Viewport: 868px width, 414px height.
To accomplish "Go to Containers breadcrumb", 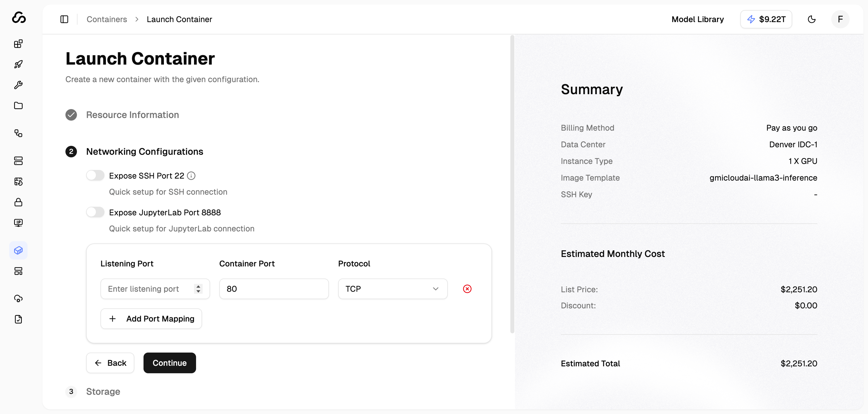I will coord(106,19).
